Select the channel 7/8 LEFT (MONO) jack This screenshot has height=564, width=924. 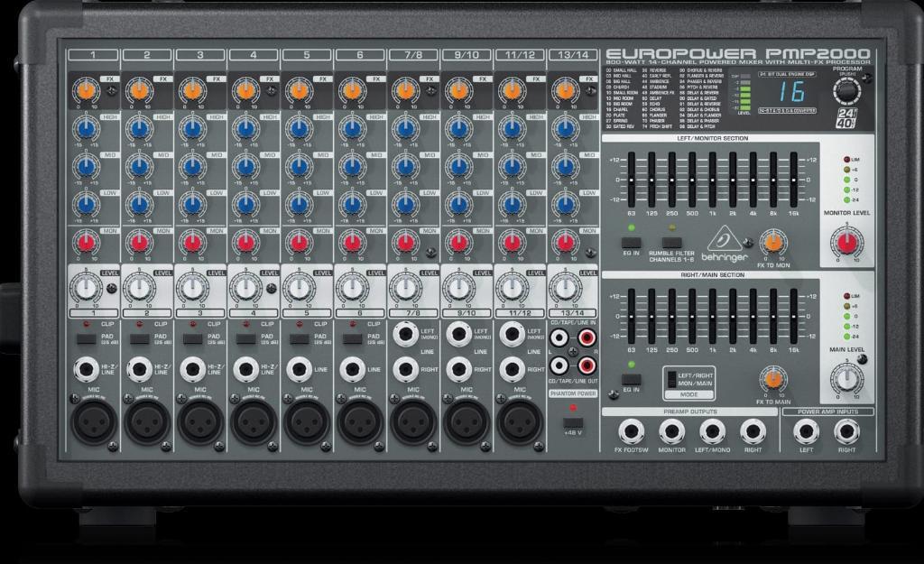click(405, 334)
